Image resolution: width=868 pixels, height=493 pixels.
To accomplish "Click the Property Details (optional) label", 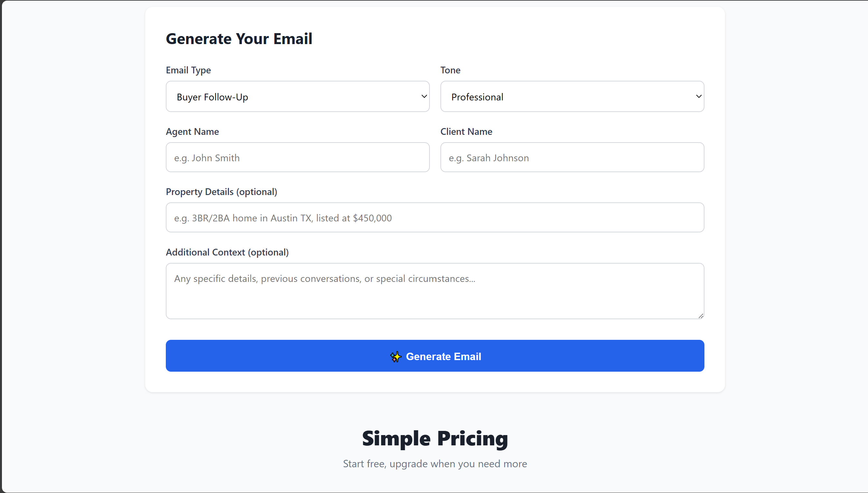I will [x=222, y=191].
